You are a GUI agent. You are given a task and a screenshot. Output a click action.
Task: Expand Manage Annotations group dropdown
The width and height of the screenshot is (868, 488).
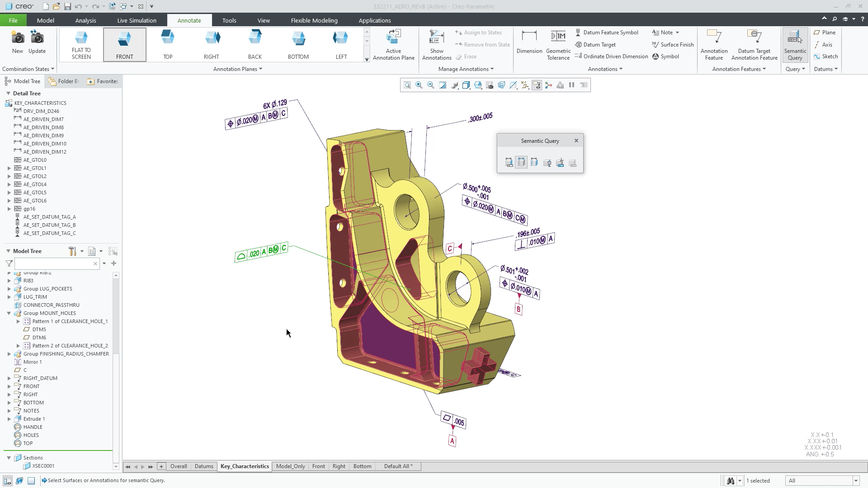466,69
